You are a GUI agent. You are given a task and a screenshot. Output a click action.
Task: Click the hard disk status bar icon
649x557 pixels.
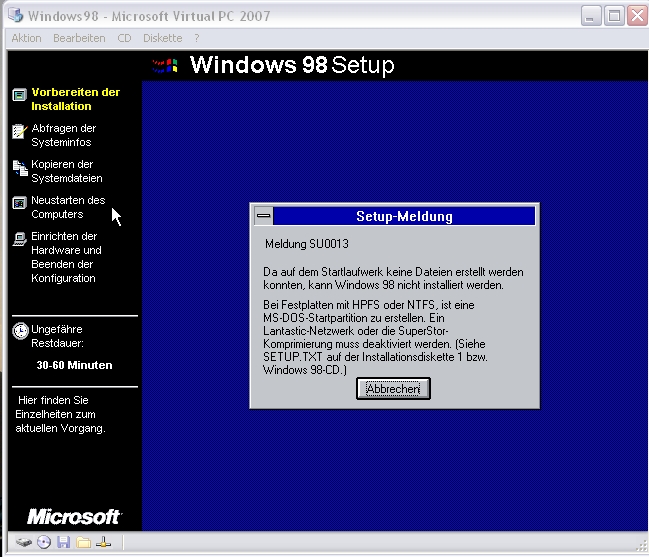(x=24, y=542)
